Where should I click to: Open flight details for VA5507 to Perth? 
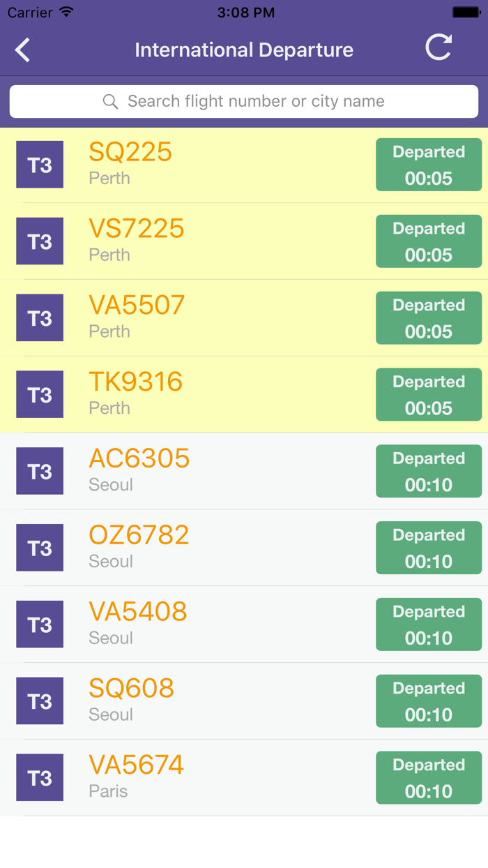209,317
